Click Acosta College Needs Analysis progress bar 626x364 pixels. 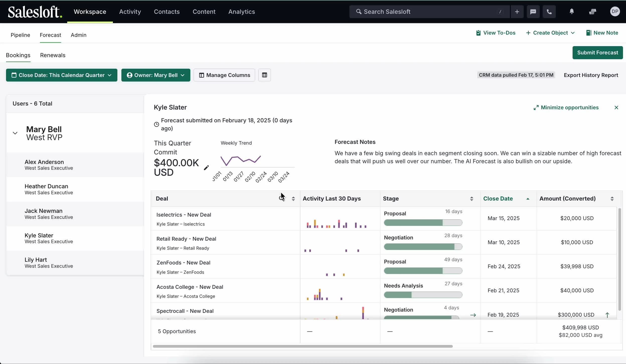point(423,295)
